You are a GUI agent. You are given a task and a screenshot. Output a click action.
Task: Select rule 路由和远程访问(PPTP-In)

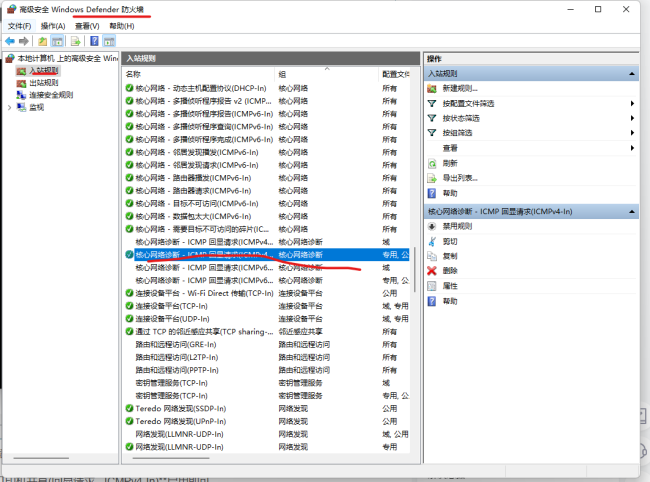177,370
